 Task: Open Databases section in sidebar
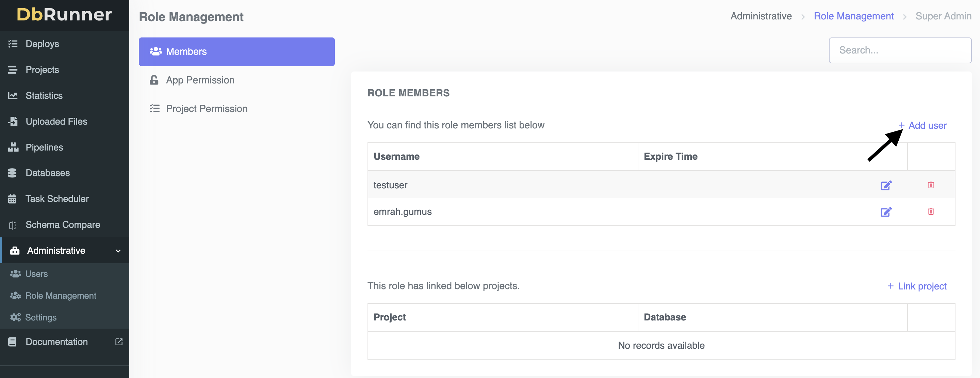pos(48,173)
